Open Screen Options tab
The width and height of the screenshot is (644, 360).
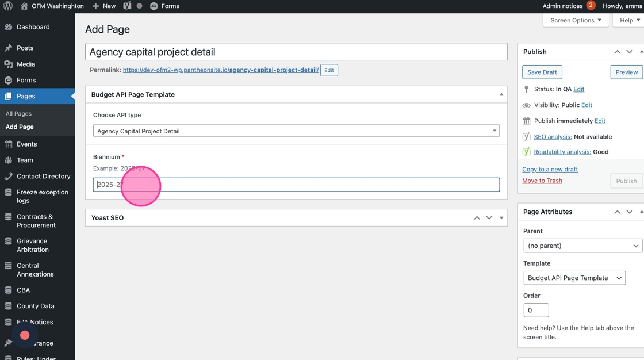click(x=576, y=20)
